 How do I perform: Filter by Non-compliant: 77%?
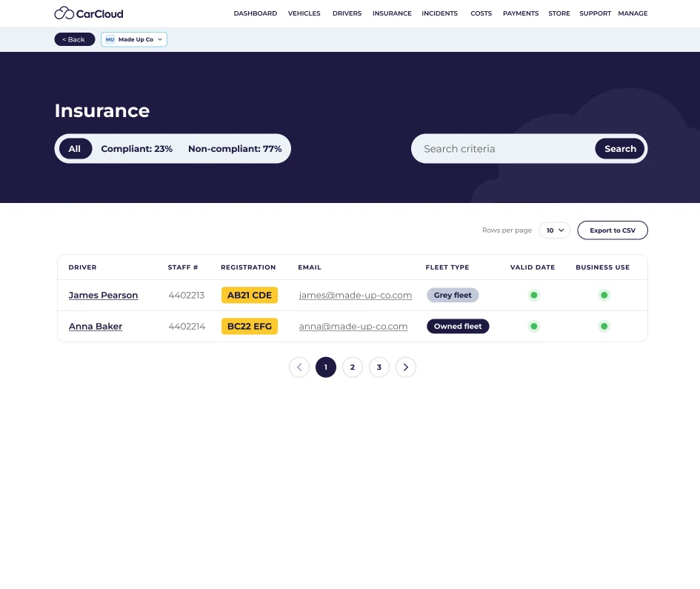[x=235, y=149]
